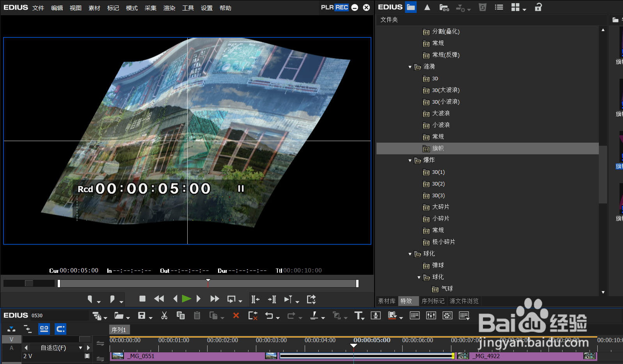Click the open project folder icon

coord(119,316)
